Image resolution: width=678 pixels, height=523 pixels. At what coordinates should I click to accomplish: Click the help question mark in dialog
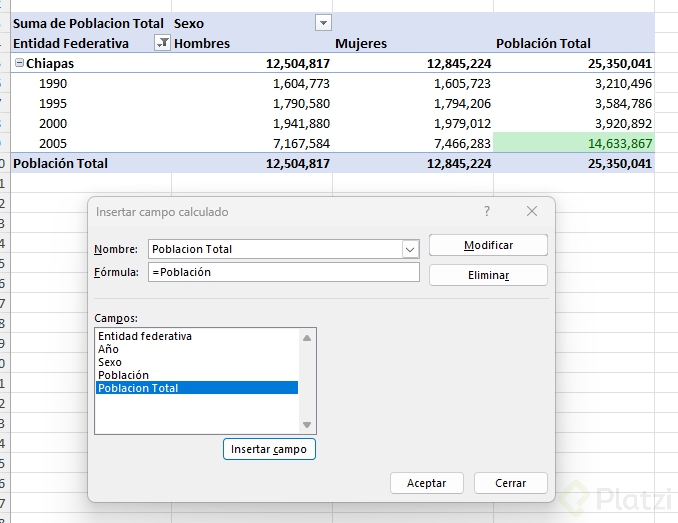tap(487, 211)
